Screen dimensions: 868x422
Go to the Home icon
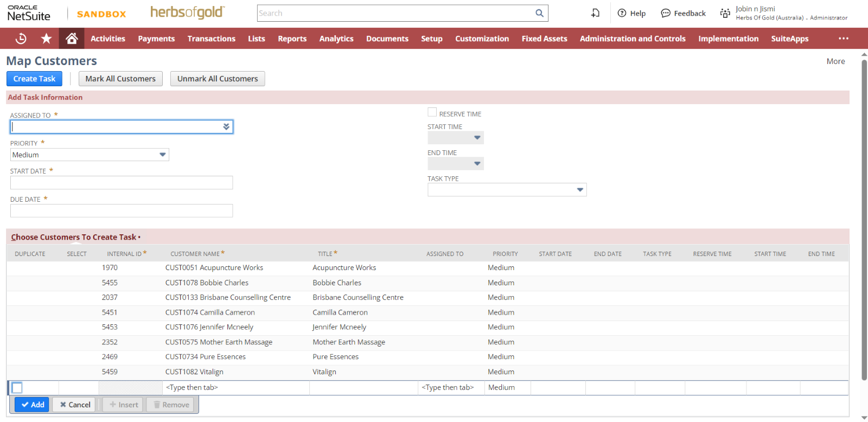pyautogui.click(x=72, y=39)
